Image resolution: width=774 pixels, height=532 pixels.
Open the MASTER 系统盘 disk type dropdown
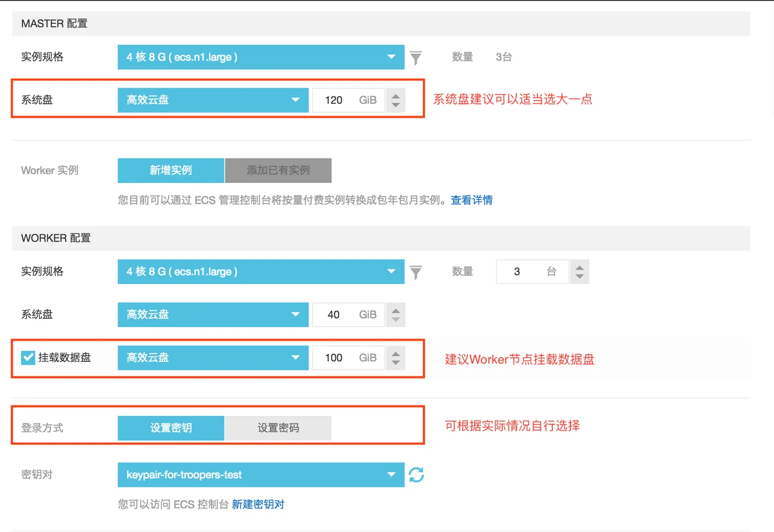pos(213,100)
